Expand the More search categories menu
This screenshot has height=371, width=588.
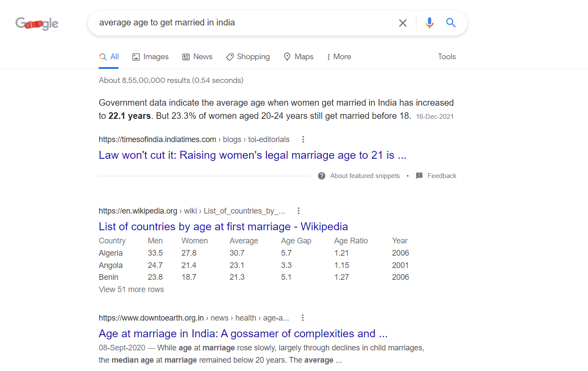(x=339, y=57)
